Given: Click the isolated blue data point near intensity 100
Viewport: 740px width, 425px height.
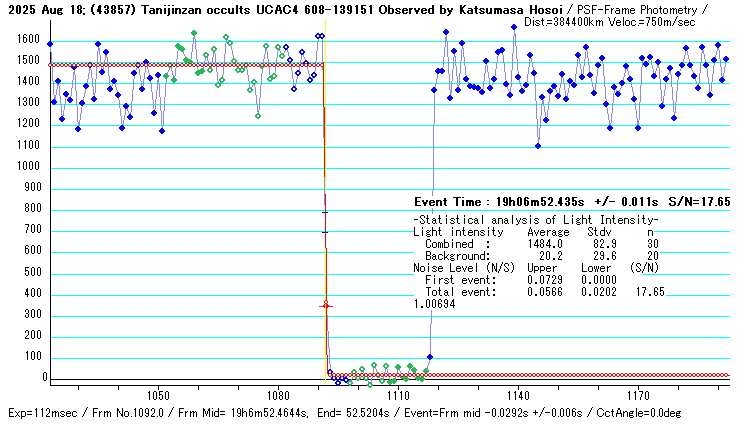Looking at the screenshot, I should point(430,357).
